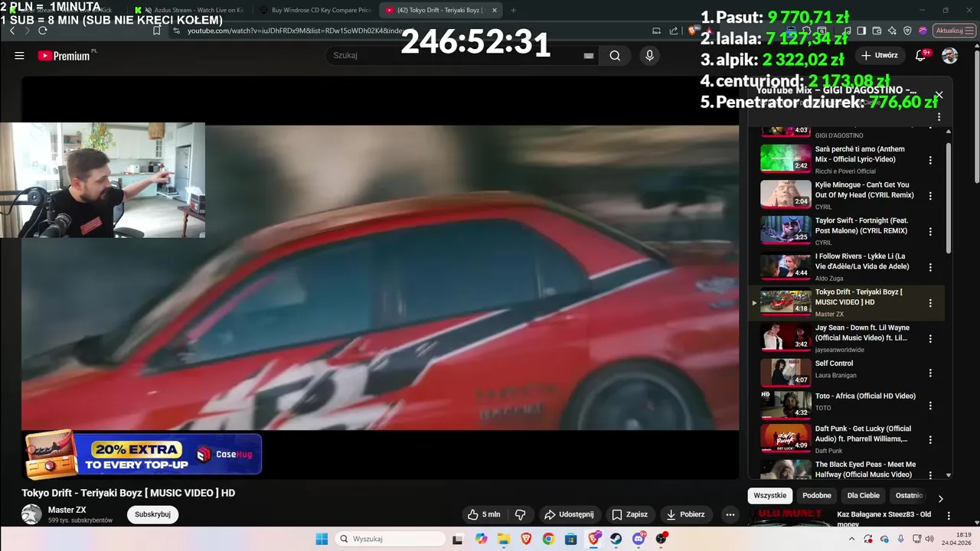
Task: Download video with Pobierz button
Action: [x=686, y=514]
